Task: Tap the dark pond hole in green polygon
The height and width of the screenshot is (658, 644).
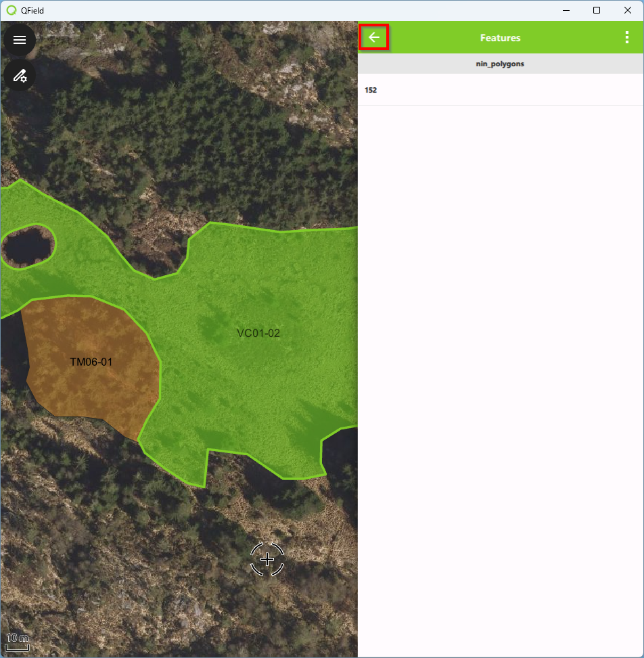Action: pos(27,245)
